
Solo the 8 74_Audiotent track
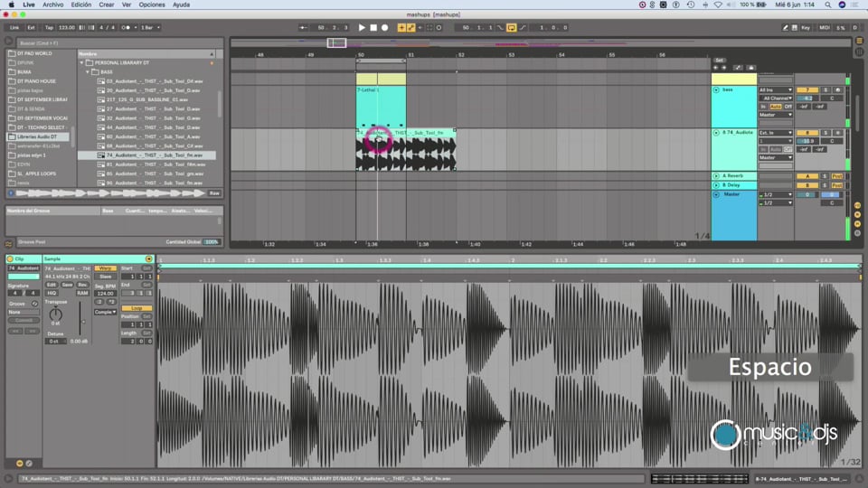coord(826,133)
